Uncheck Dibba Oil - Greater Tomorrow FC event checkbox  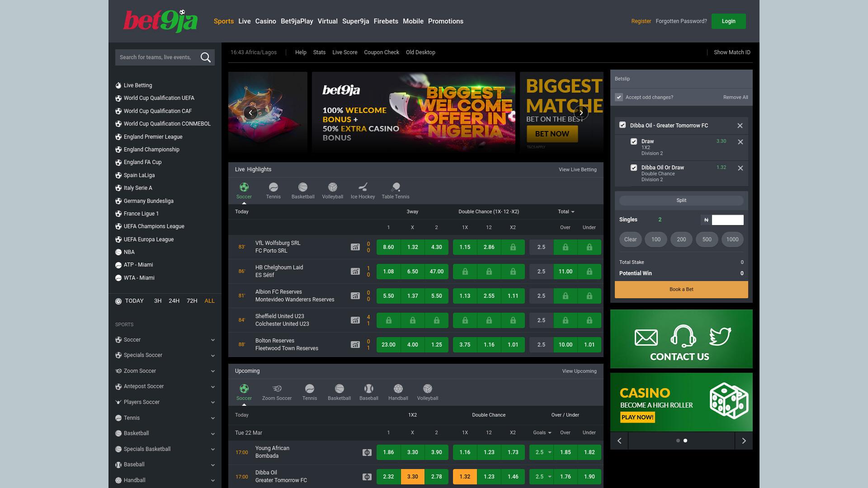coord(623,125)
